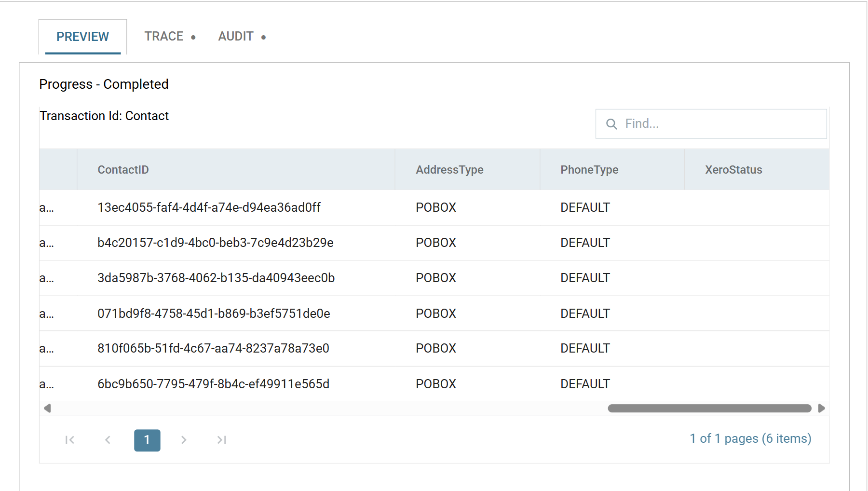Viewport: 868px width, 491px height.
Task: Select ContactID 6bc9b650-7795-479f-8b4c-ef49911e565d
Action: (214, 384)
